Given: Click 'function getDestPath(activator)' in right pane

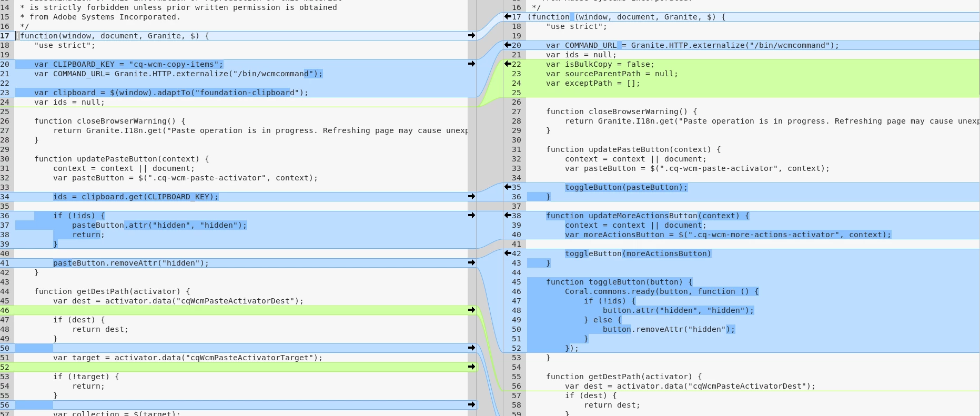Looking at the screenshot, I should (624, 377).
